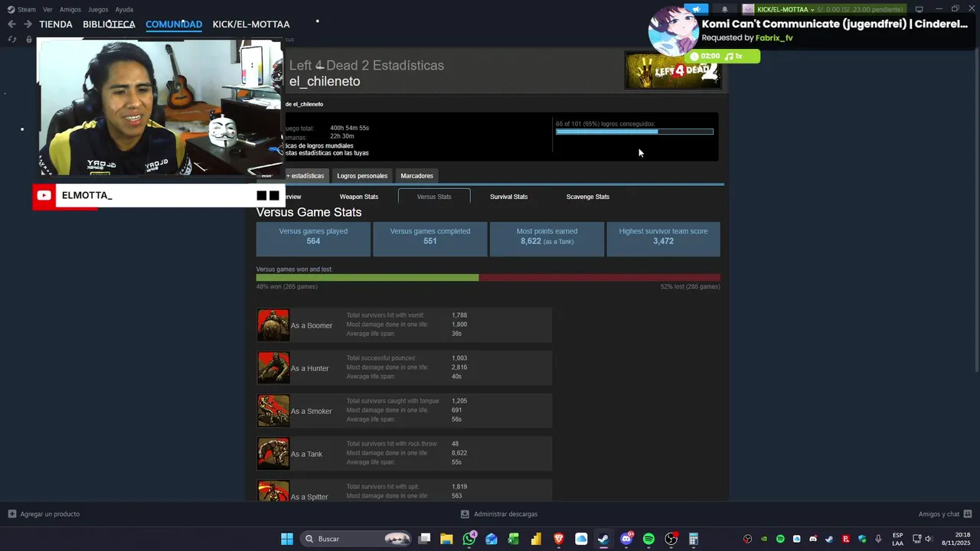Open Spotify from the taskbar
The height and width of the screenshot is (551, 980).
(x=648, y=539)
